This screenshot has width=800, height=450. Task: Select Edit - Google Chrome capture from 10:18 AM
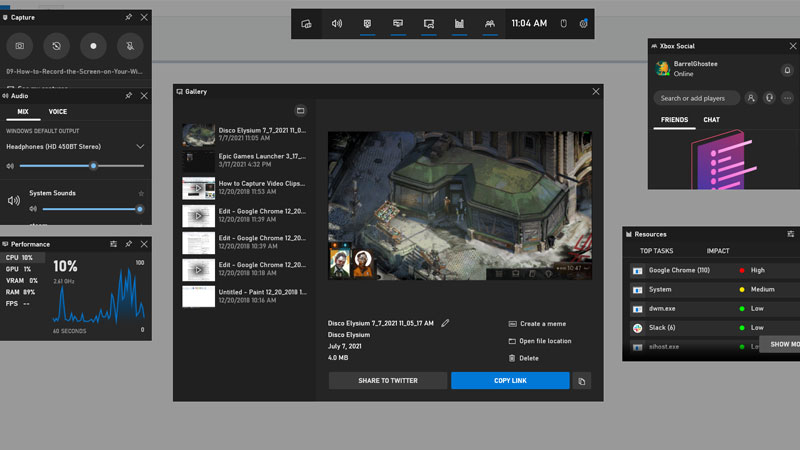[x=244, y=269]
